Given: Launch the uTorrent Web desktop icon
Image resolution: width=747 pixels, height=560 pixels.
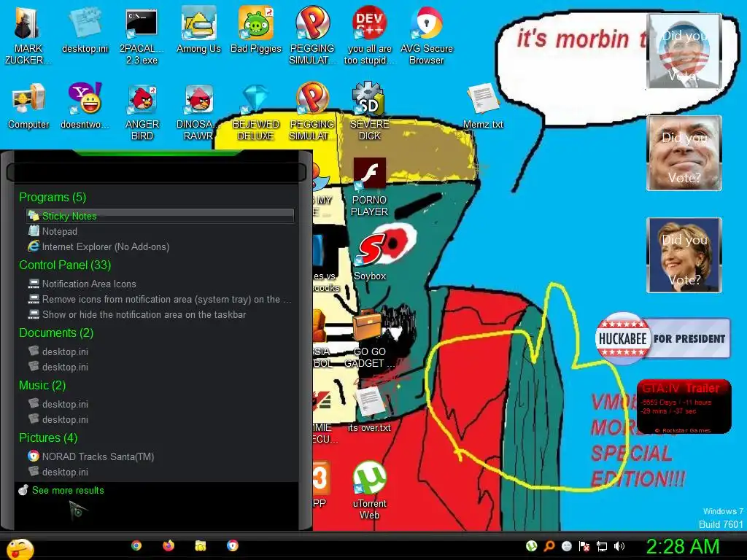Looking at the screenshot, I should [369, 491].
